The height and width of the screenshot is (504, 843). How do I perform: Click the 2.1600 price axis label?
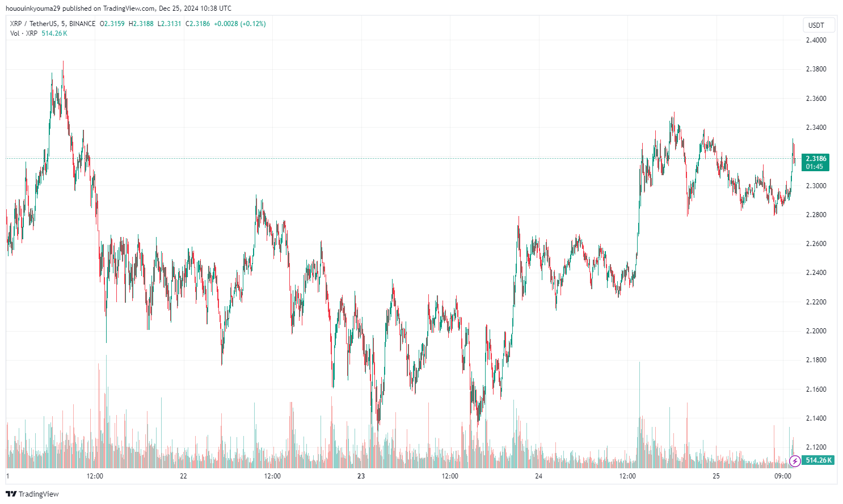tap(816, 389)
